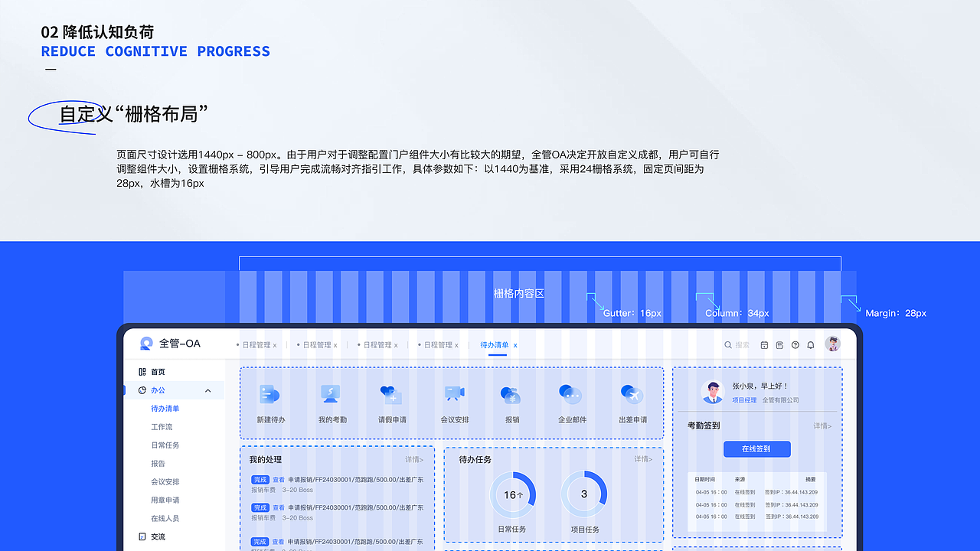Click the 在线签到 sign-in button

click(756, 449)
